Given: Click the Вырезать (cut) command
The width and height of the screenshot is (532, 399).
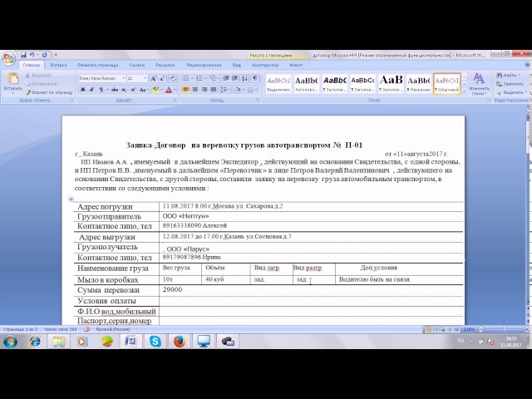Looking at the screenshot, I should (x=38, y=76).
